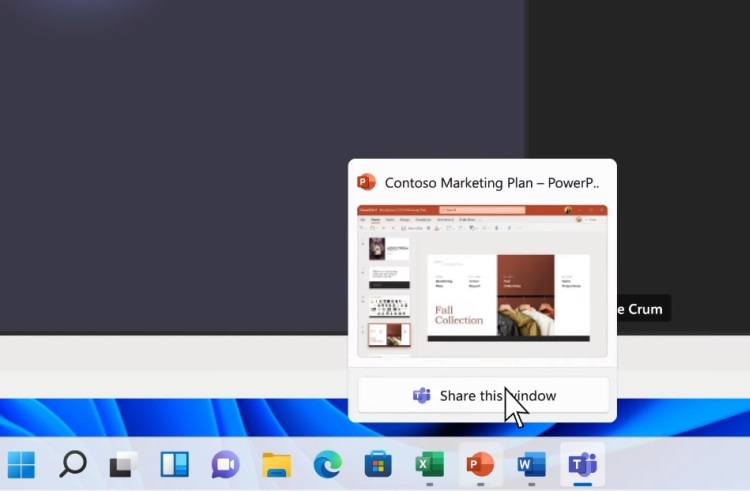
Task: Click Share this window button
Action: pyautogui.click(x=483, y=396)
